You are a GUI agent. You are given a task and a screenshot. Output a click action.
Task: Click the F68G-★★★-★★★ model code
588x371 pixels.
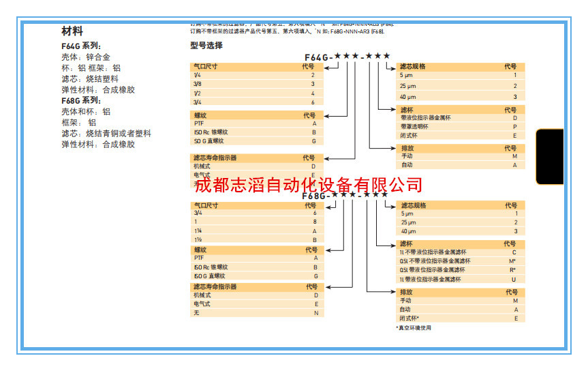pos(345,195)
